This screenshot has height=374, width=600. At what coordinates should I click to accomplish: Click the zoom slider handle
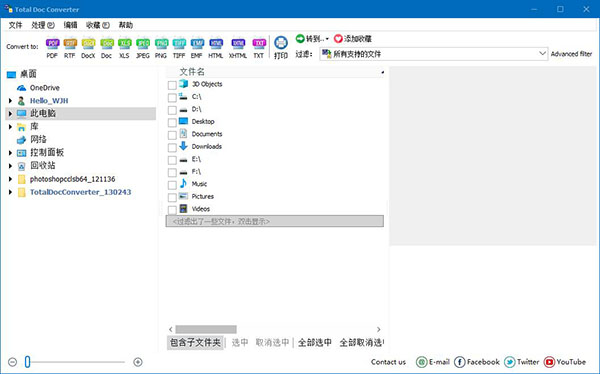[27, 362]
